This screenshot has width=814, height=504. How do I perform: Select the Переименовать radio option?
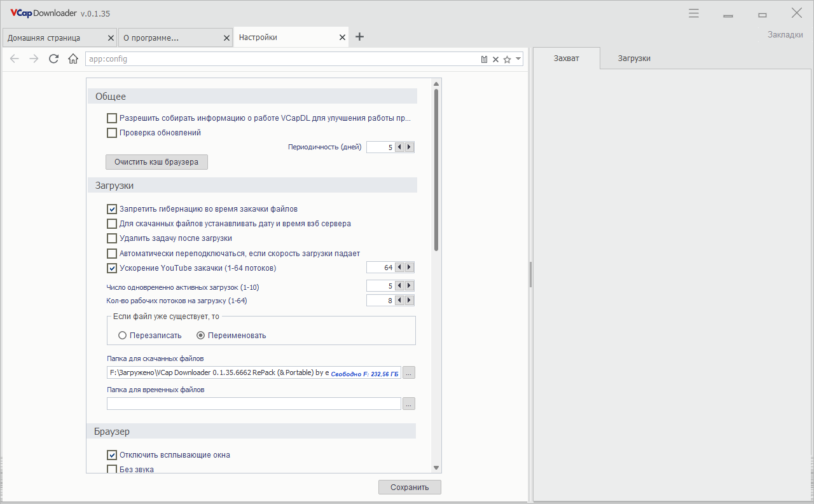[x=200, y=336]
